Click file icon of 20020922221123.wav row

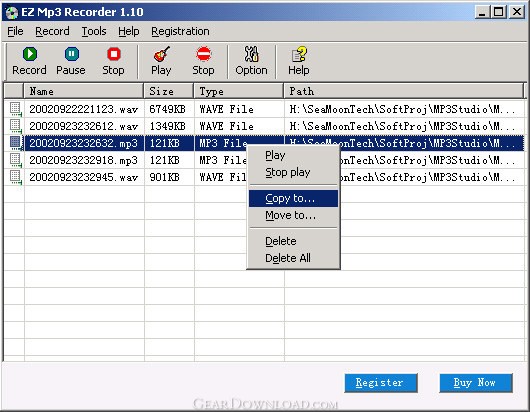[x=15, y=109]
